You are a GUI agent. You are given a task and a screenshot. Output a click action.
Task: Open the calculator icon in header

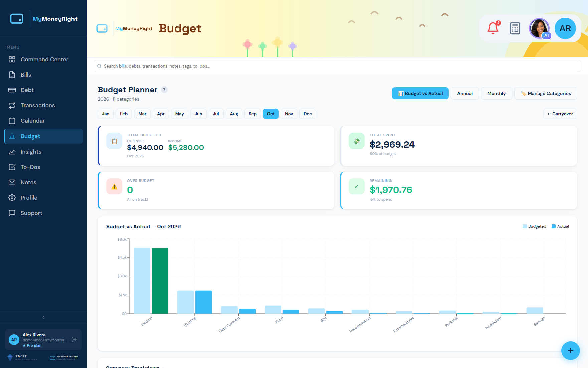point(515,28)
